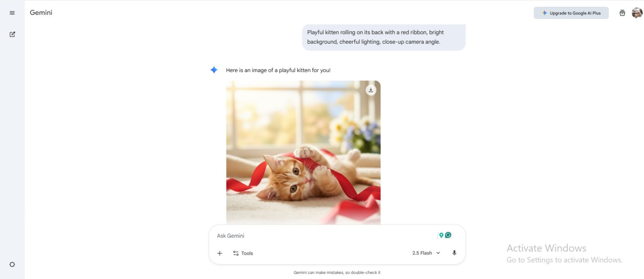Select the playful kitten prompt bubble
This screenshot has height=279, width=644.
[384, 37]
